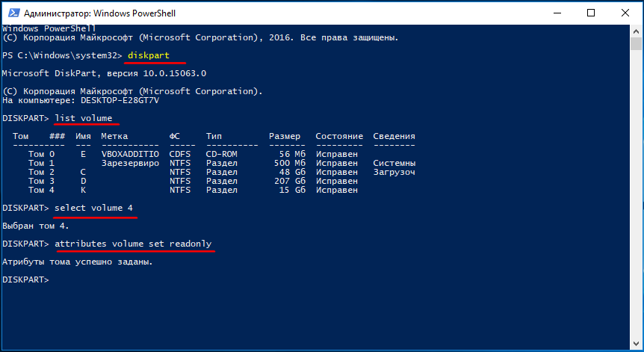
Task: Click the 'list volume' command text
Action: (x=84, y=118)
